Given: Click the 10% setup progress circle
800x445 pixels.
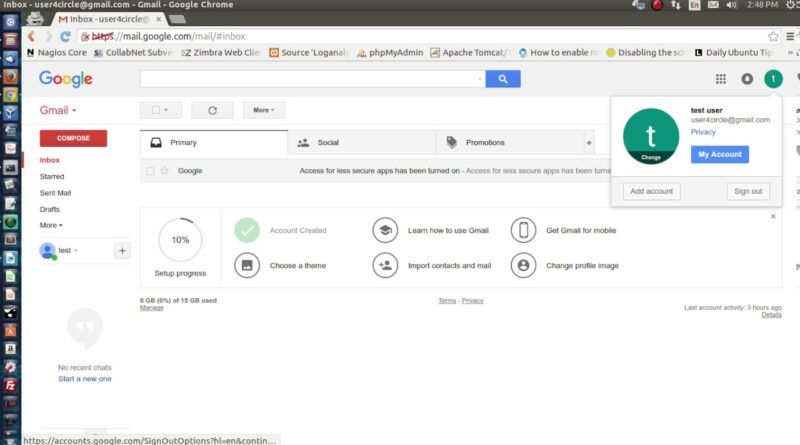Looking at the screenshot, I should tap(180, 240).
